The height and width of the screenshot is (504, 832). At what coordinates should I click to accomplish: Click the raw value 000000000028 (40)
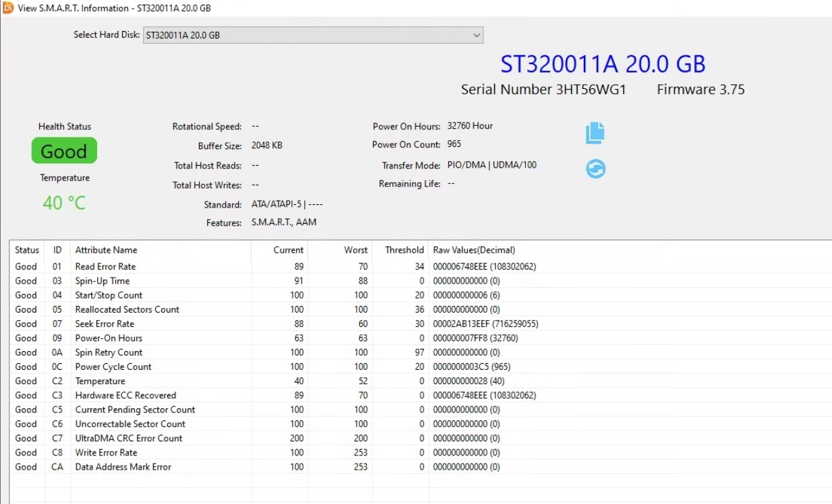pyautogui.click(x=469, y=381)
